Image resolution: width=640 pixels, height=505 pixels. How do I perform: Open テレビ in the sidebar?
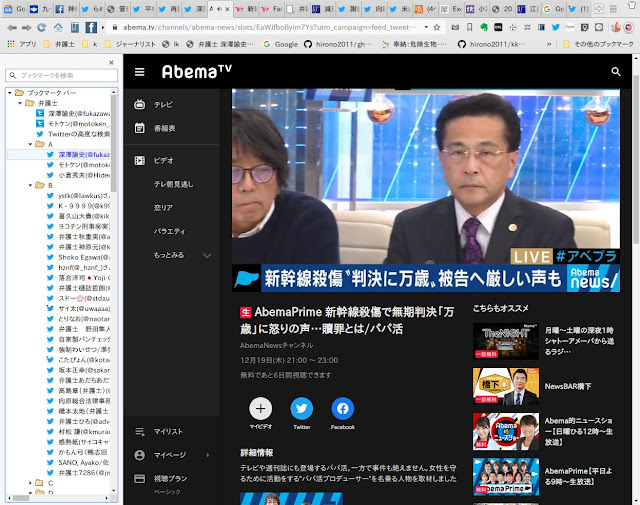point(163,105)
